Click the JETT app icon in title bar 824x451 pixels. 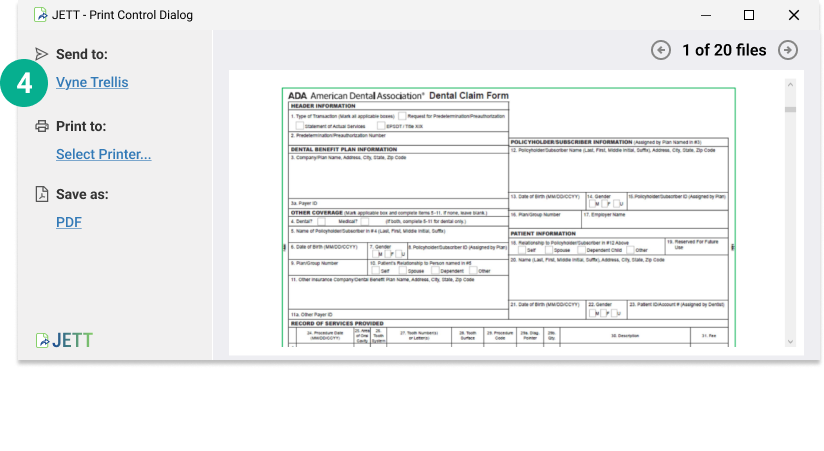coord(40,15)
